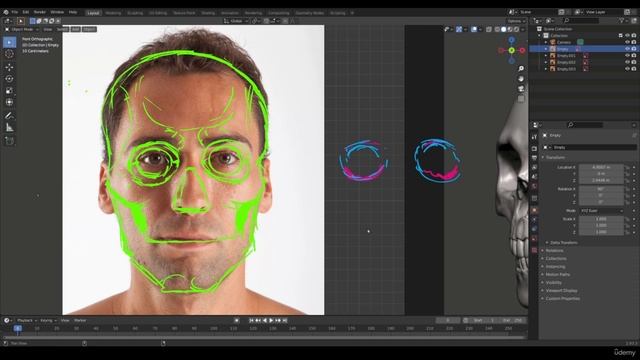Select the Annotate pencil tool
The width and height of the screenshot is (640, 360).
[x=9, y=116]
